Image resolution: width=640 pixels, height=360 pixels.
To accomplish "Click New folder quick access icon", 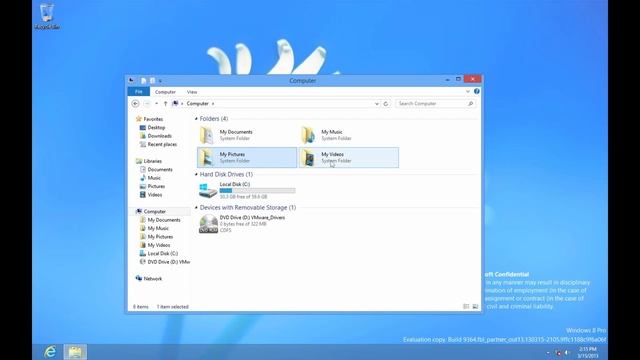I will coord(152,80).
